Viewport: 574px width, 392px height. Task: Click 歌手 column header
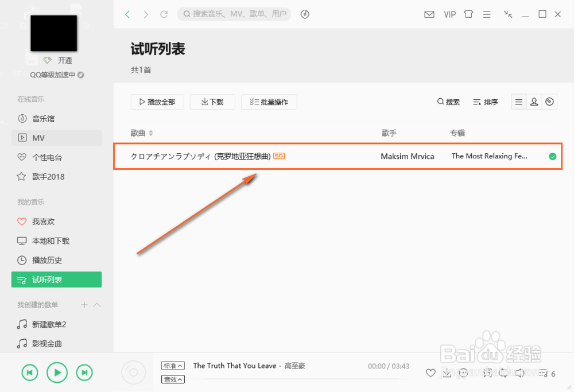[x=389, y=133]
